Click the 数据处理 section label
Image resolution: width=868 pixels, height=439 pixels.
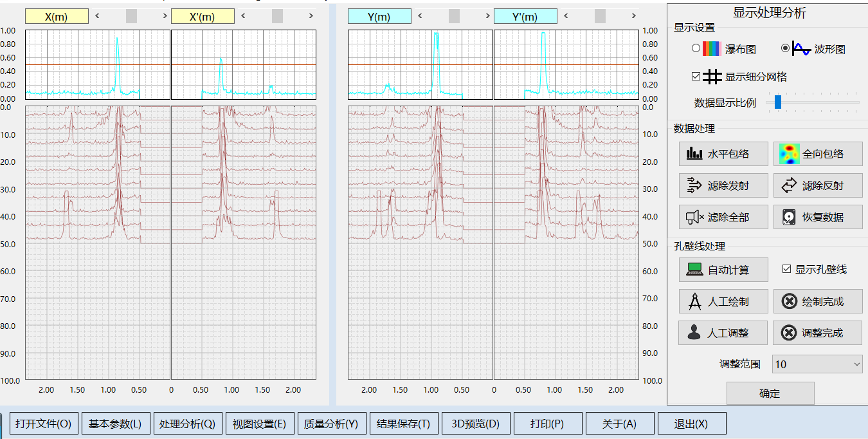tap(694, 129)
